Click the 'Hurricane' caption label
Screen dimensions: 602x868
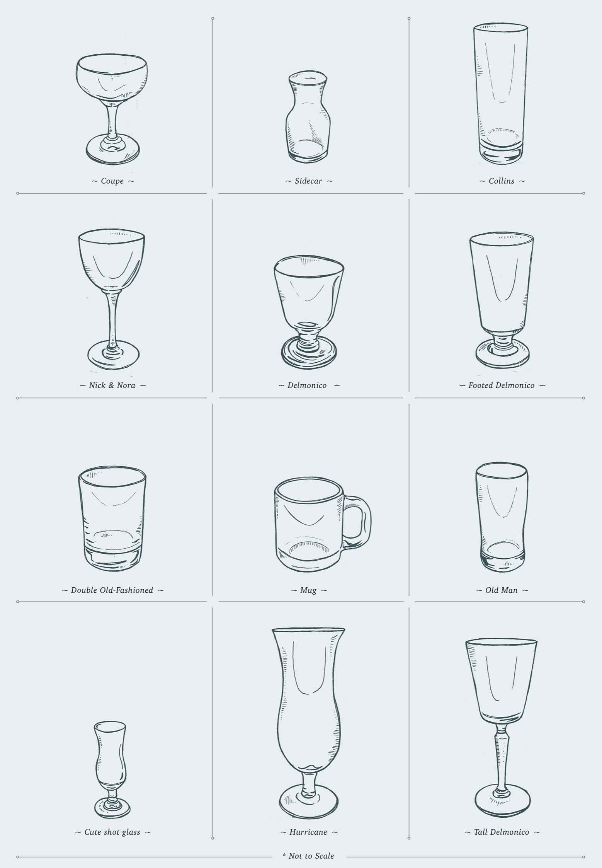[x=308, y=832]
